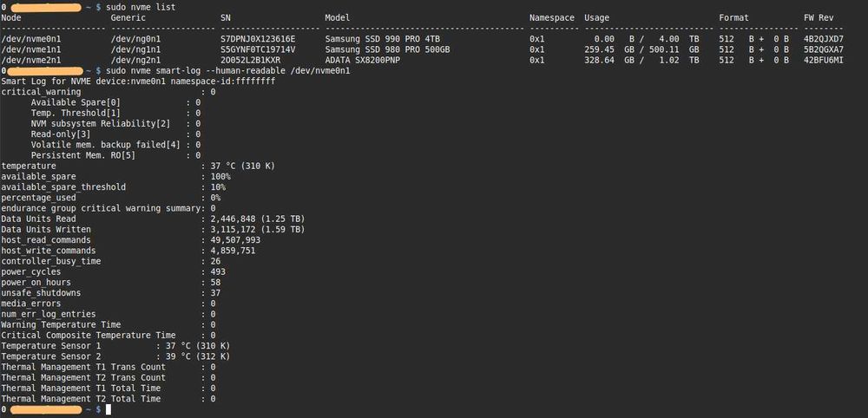The image size is (868, 418).
Task: Click firmware revision 42BFU6MI
Action: [x=823, y=60]
